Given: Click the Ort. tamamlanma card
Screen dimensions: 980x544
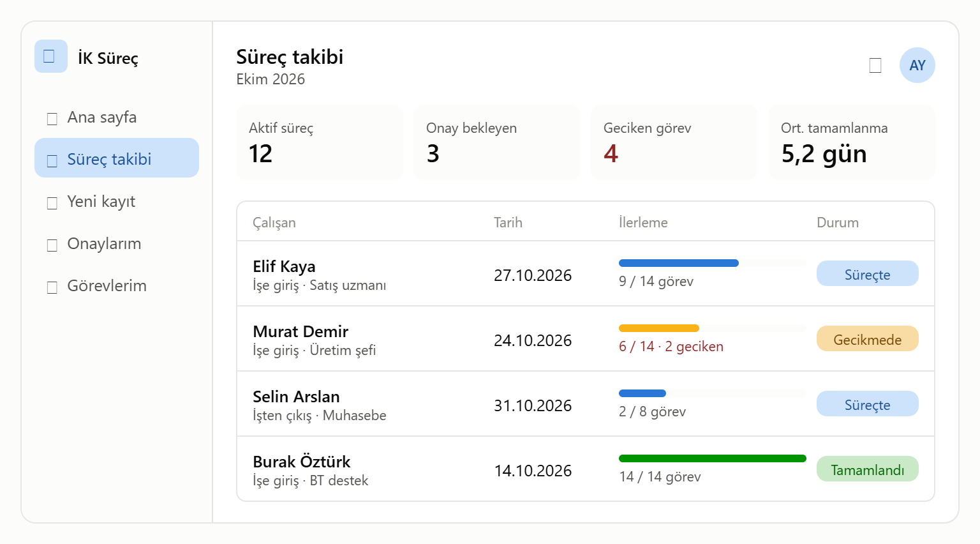Looking at the screenshot, I should (852, 142).
